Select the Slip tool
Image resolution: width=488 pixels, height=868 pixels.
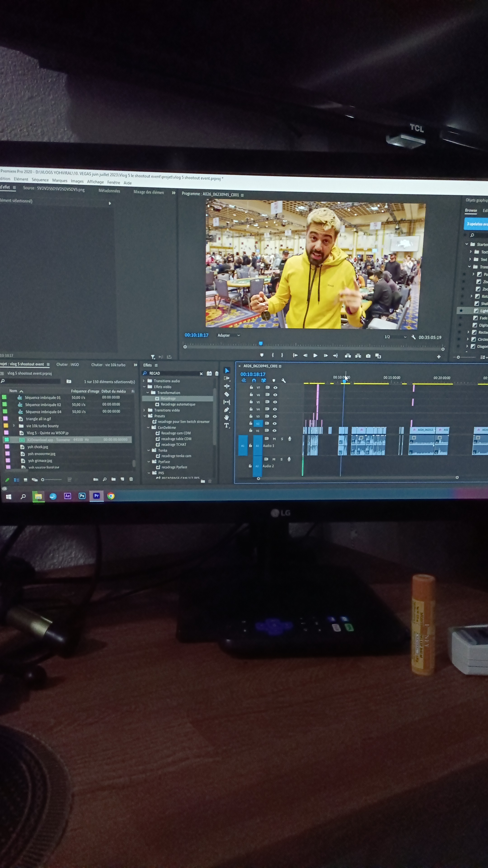(227, 402)
